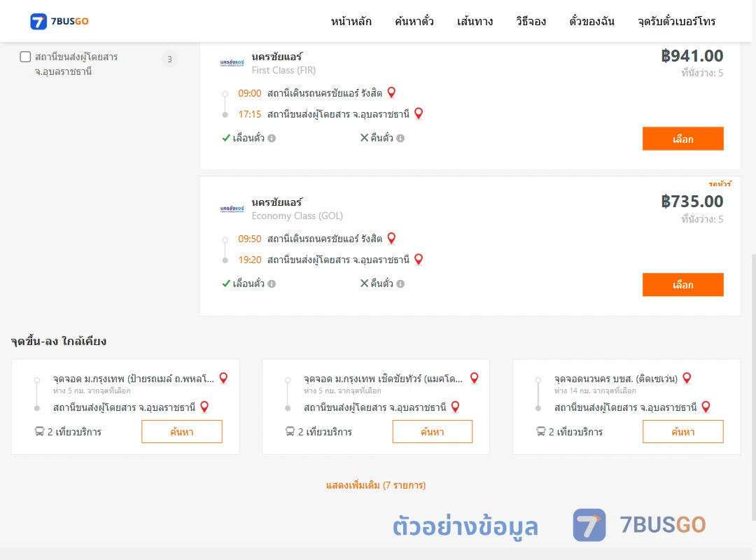The width and height of the screenshot is (756, 560).
Task: Click info icon beside คืนตั๋ว on ฿941 trip
Action: 400,139
